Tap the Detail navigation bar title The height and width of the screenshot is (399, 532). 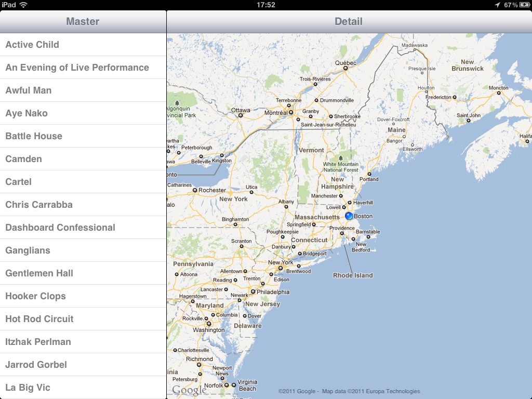pos(349,21)
